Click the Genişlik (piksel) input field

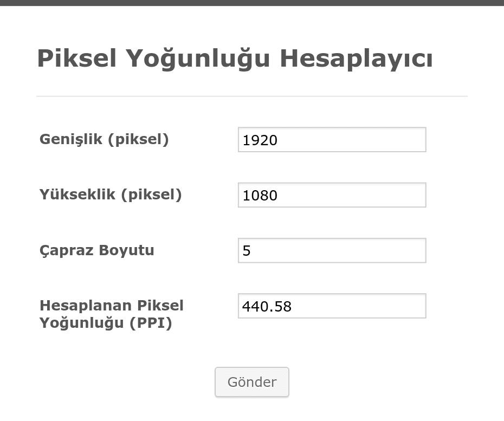click(332, 140)
